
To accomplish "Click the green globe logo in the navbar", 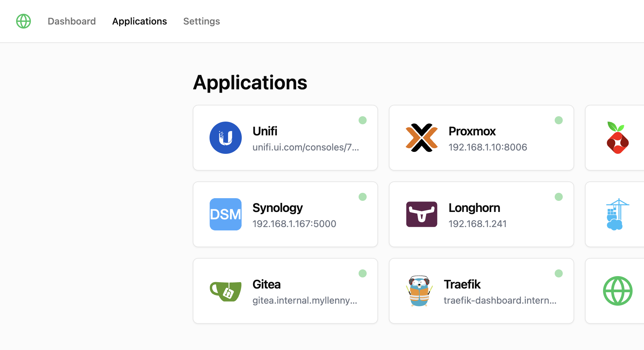I will click(24, 21).
